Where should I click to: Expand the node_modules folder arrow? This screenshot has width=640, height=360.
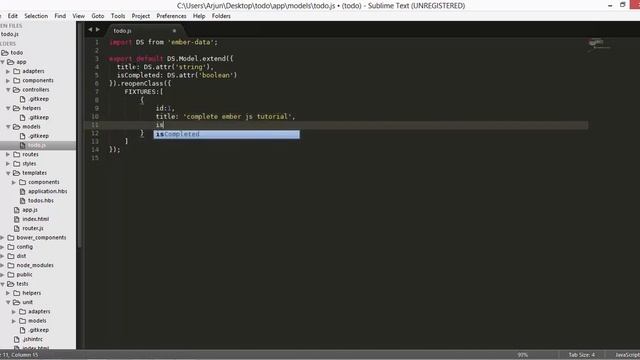pos(2,265)
